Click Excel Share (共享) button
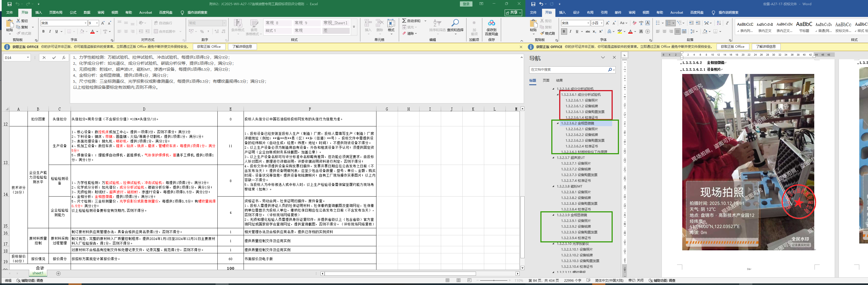This screenshot has height=285, width=868. (x=513, y=13)
